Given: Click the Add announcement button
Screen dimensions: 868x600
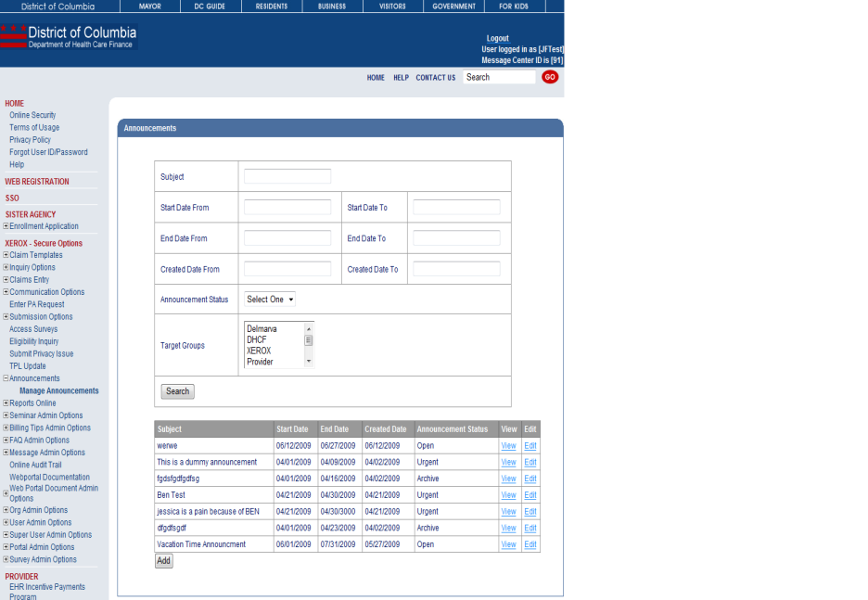Looking at the screenshot, I should tap(163, 561).
